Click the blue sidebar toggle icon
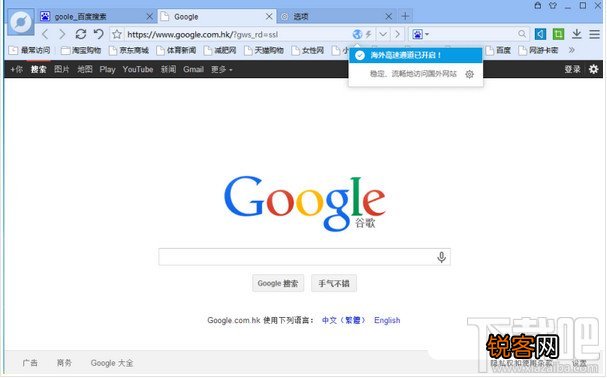The width and height of the screenshot is (607, 378). [540, 34]
